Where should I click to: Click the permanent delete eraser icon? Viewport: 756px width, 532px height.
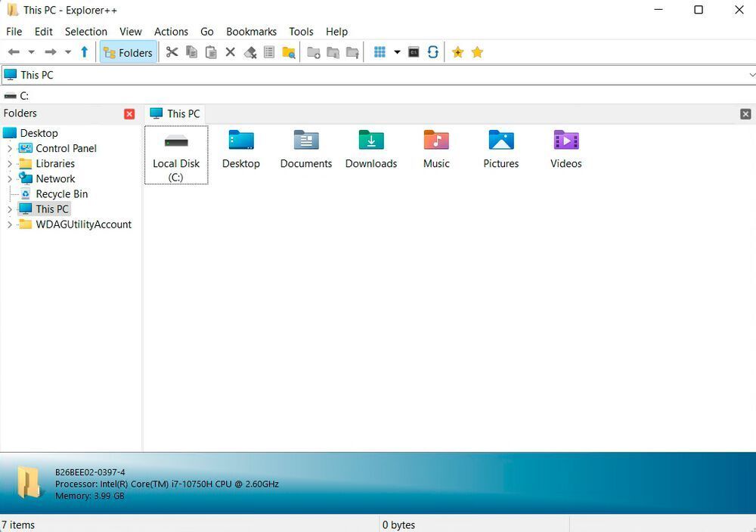click(249, 52)
